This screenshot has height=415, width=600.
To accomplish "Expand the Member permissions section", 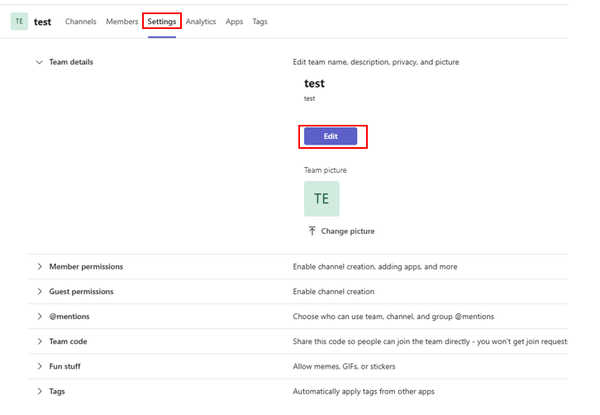I will coord(39,267).
